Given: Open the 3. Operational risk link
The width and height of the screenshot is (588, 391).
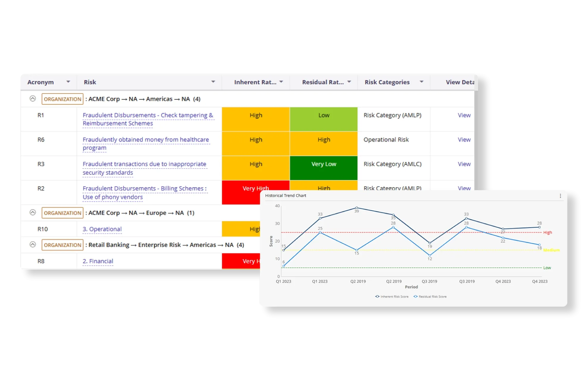Looking at the screenshot, I should click(102, 229).
